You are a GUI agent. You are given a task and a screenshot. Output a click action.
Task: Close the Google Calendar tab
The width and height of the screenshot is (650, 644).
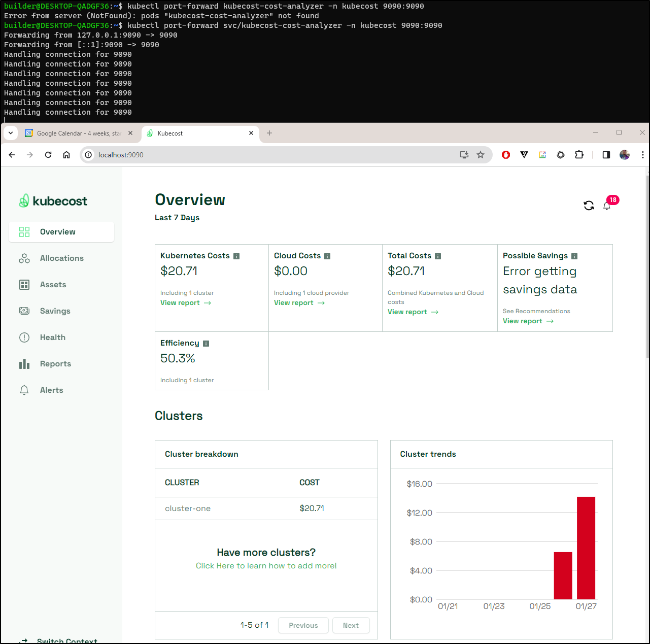130,133
